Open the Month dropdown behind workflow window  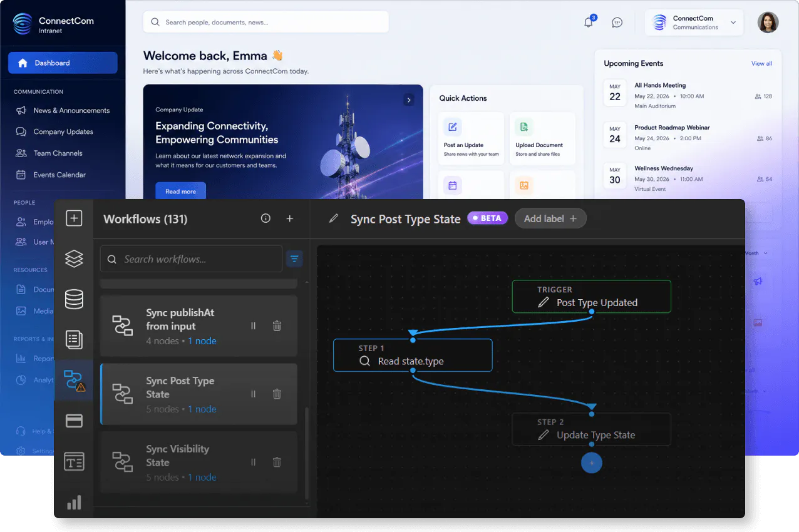pos(756,253)
